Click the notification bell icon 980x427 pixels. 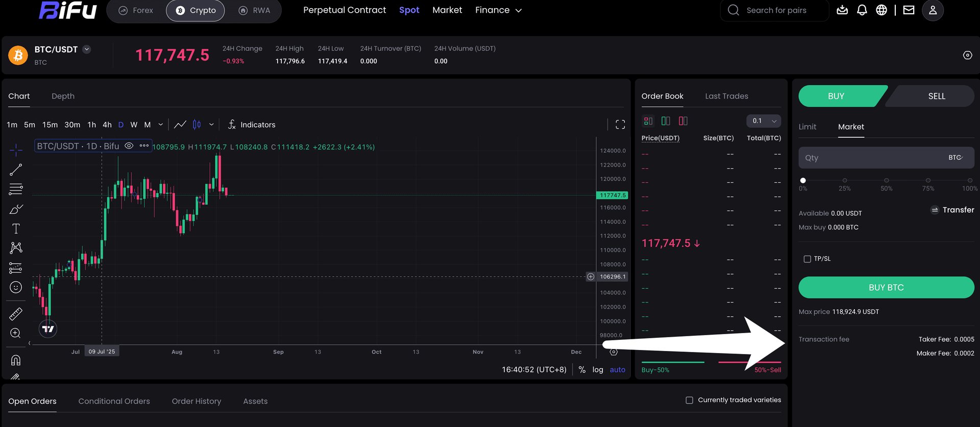click(x=862, y=10)
